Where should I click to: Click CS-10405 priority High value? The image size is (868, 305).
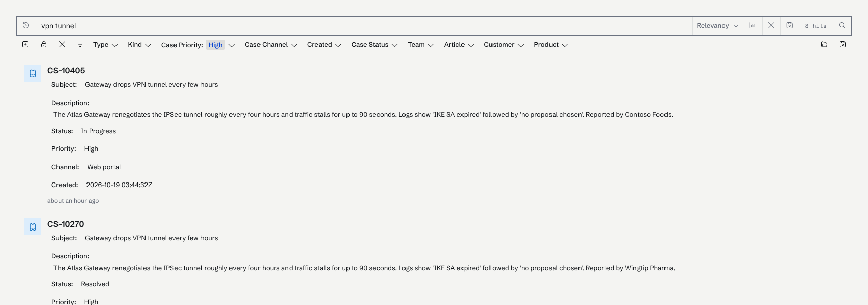(x=91, y=149)
